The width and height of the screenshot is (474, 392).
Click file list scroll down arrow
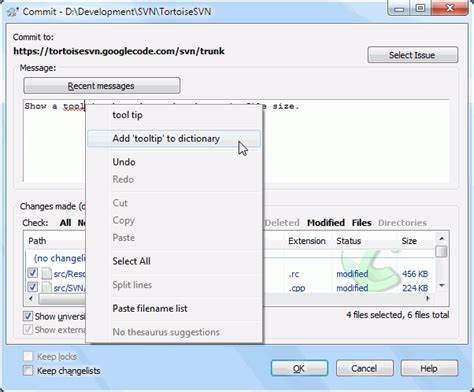pos(442,285)
